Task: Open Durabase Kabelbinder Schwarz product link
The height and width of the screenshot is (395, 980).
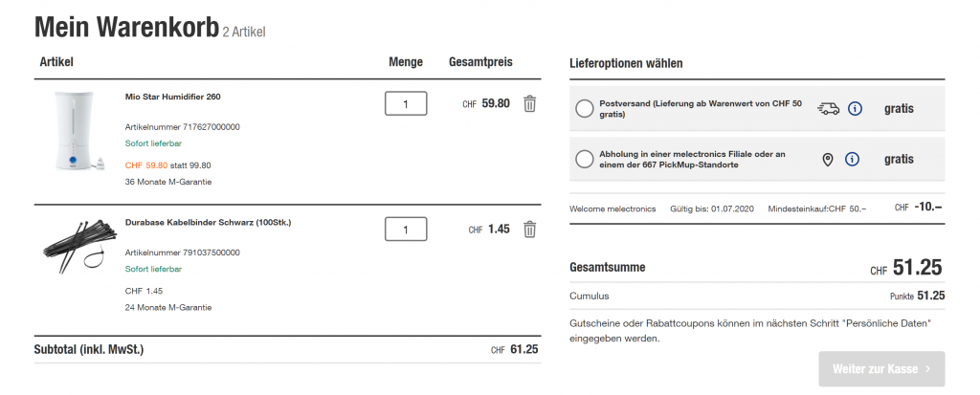Action: pos(208,223)
